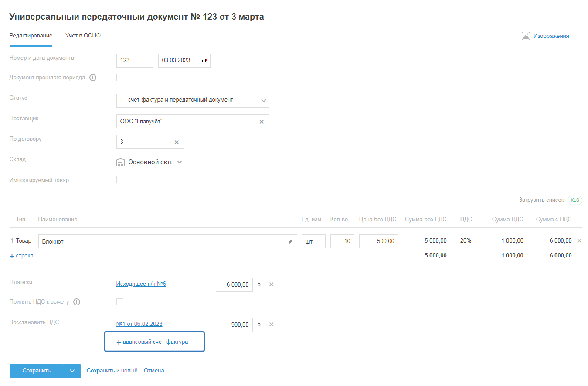Click the pencil edit icon for Блокнот
588x386 pixels.
pos(291,241)
